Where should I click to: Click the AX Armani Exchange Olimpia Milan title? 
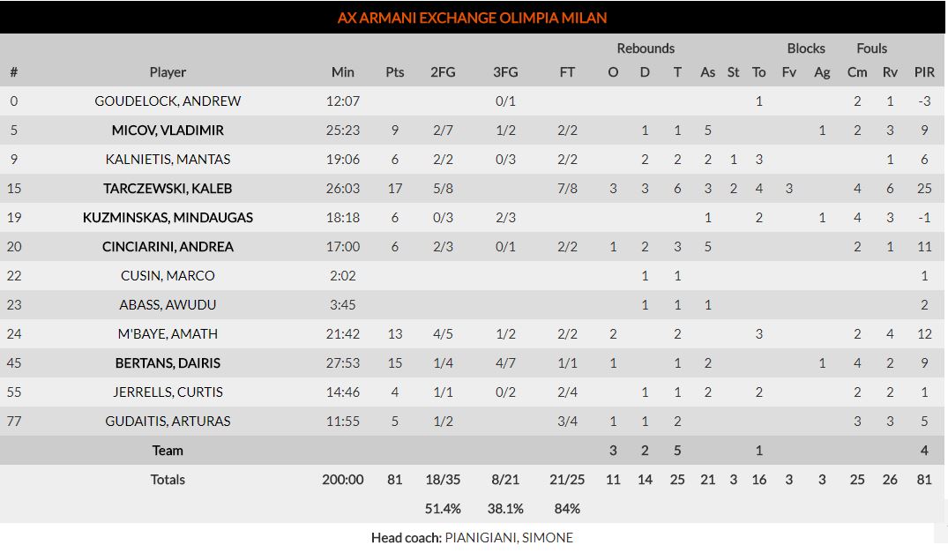[x=473, y=18]
